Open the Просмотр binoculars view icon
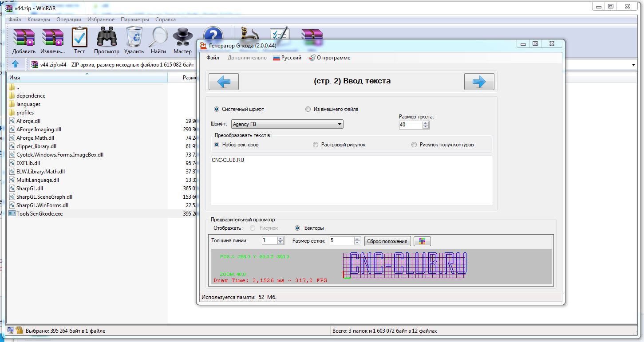Screen dimensions: 644x342 coord(107,37)
